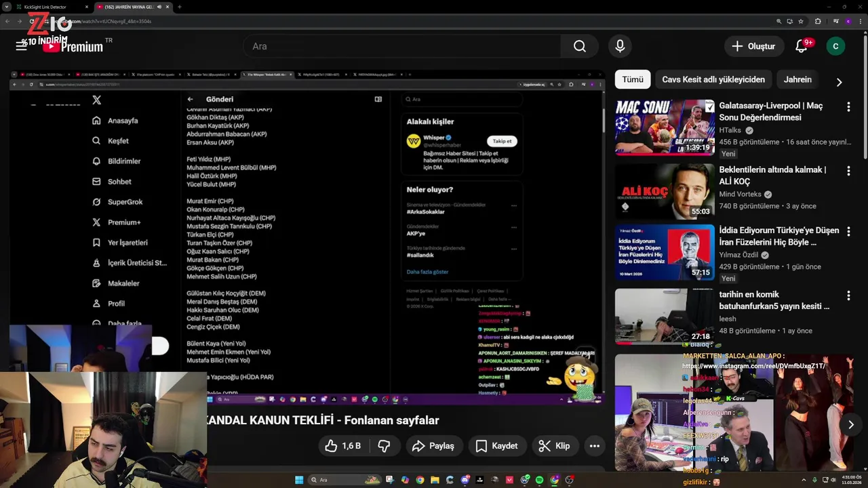
Task: Open the Chrome three-dot menu
Action: pos(861,21)
